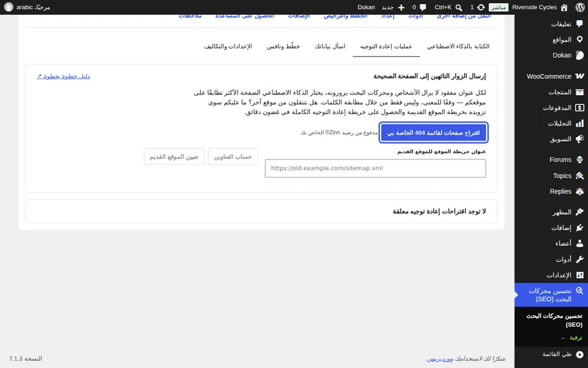Open the Topics sidebar icon
Screen dimensions: 588x368
[579, 175]
